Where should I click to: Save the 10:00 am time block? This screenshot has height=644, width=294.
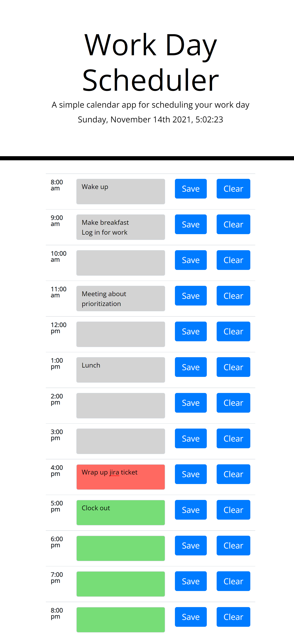tap(190, 260)
